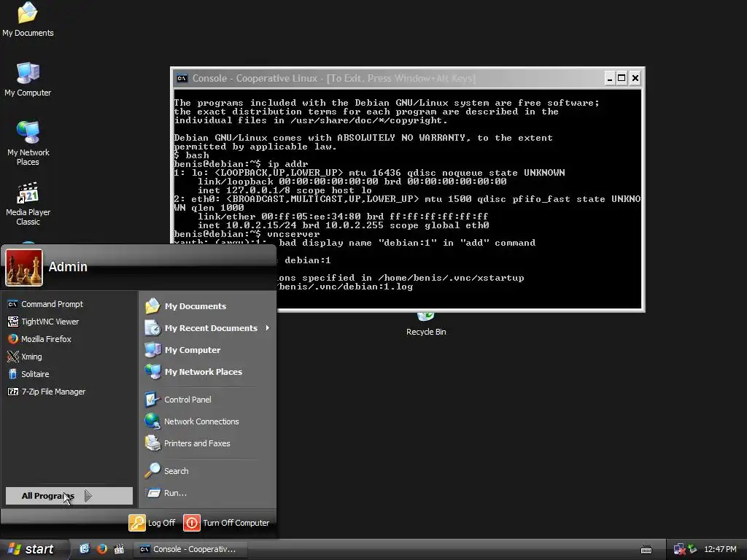Image resolution: width=747 pixels, height=560 pixels.
Task: Click the clock showing 12:47 PM
Action: pyautogui.click(x=720, y=549)
